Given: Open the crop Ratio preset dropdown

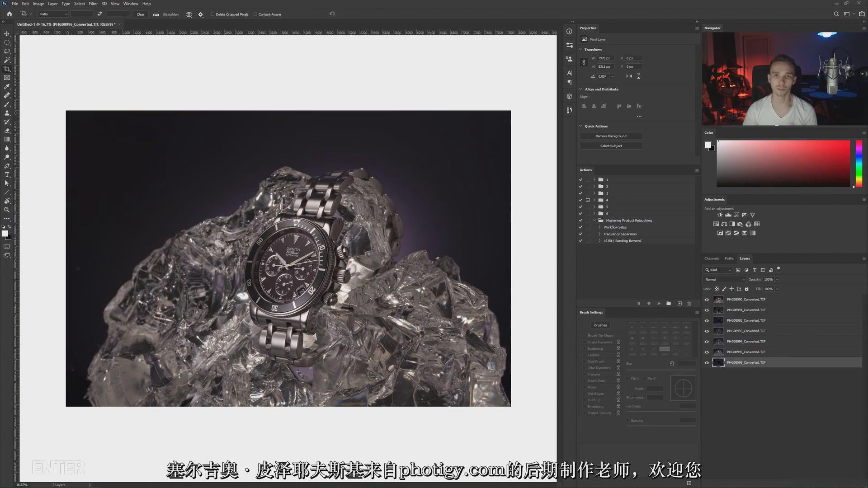Looking at the screenshot, I should [53, 14].
